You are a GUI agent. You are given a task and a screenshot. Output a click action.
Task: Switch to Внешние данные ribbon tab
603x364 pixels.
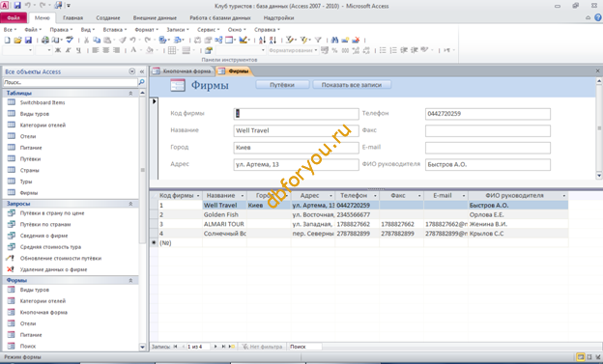155,18
